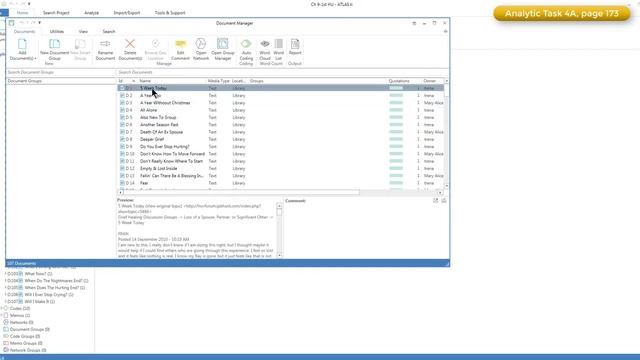The width and height of the screenshot is (640, 360).
Task: Click the Rename Document tool
Action: click(105, 50)
